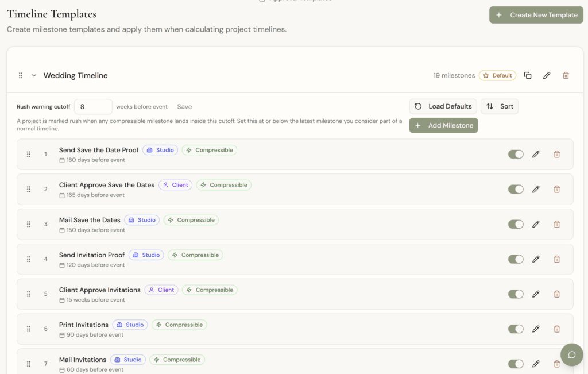Image resolution: width=588 pixels, height=374 pixels.
Task: Edit Client Approve Save the Dates milestone
Action: [536, 189]
